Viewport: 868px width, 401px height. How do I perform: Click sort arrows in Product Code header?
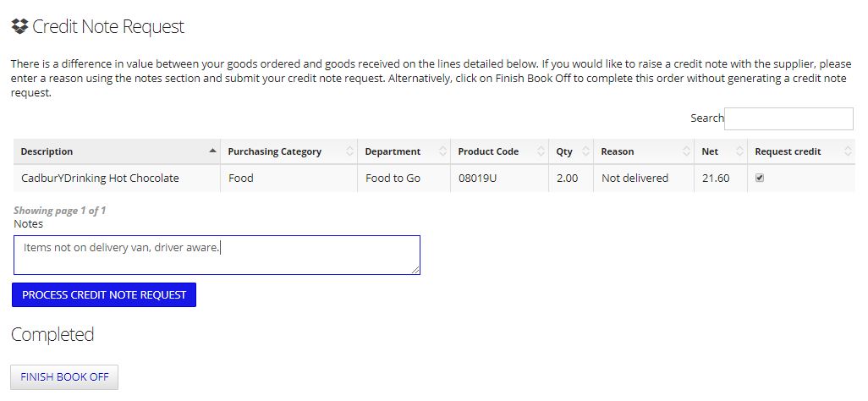[541, 151]
